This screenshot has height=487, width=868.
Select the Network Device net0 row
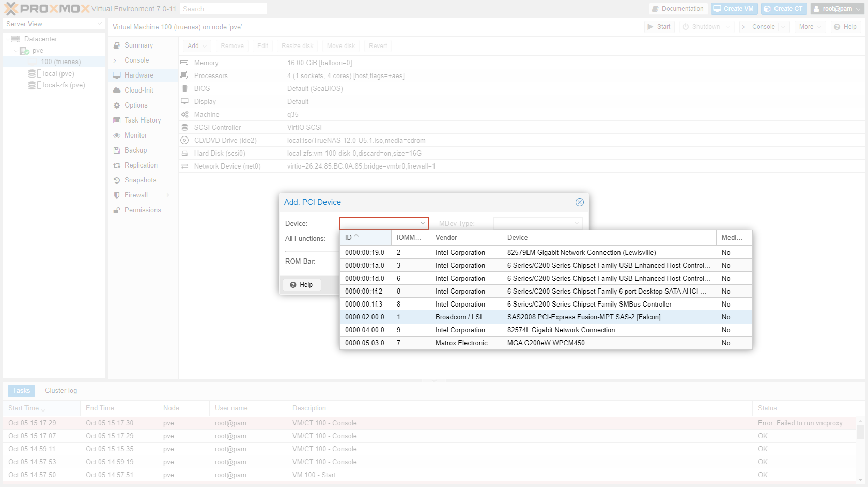[522, 166]
